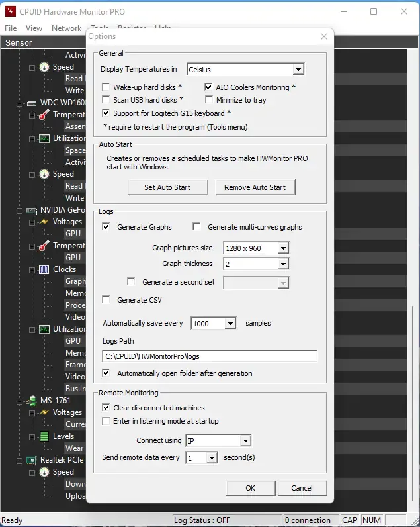Collapse the NVIDIA GeForce tree node
Image resolution: width=420 pixels, height=527 pixels.
[19, 211]
